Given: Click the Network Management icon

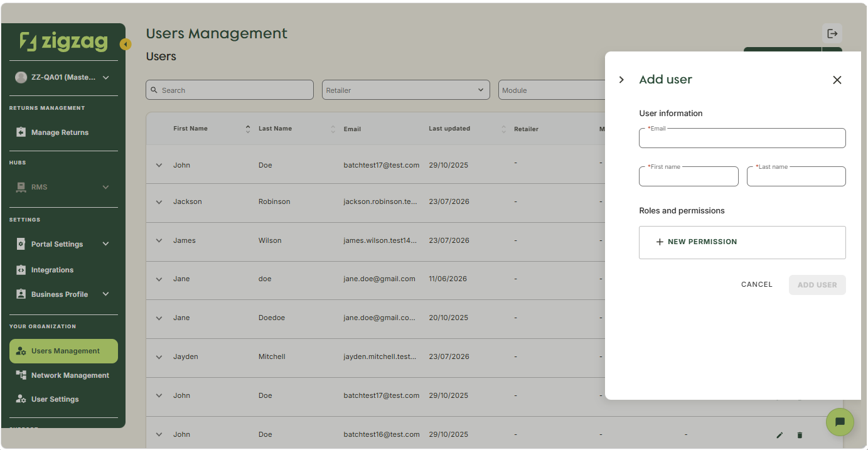Looking at the screenshot, I should point(21,375).
